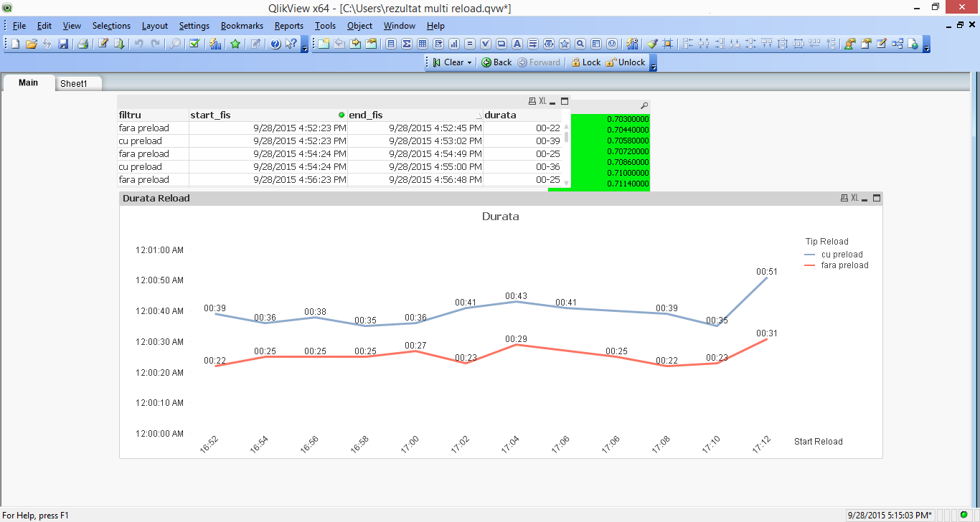The height and width of the screenshot is (522, 980).
Task: Click the table box vertical scrollbar
Action: pyautogui.click(x=566, y=154)
